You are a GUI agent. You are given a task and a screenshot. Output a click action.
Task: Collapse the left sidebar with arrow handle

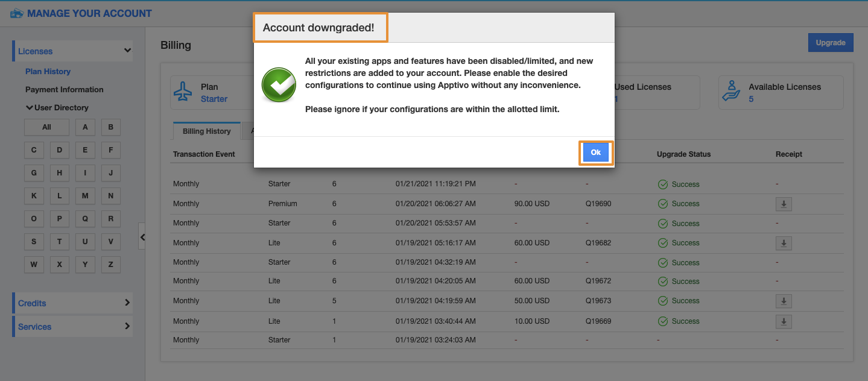(x=142, y=237)
